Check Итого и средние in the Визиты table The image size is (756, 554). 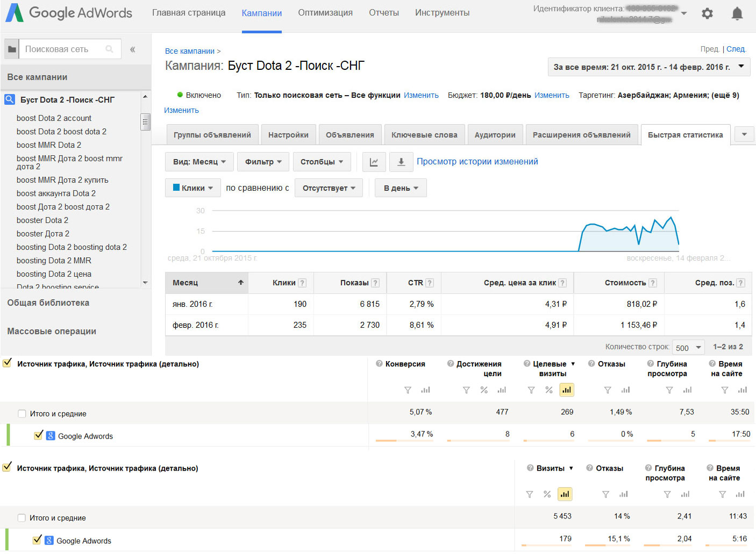point(22,518)
